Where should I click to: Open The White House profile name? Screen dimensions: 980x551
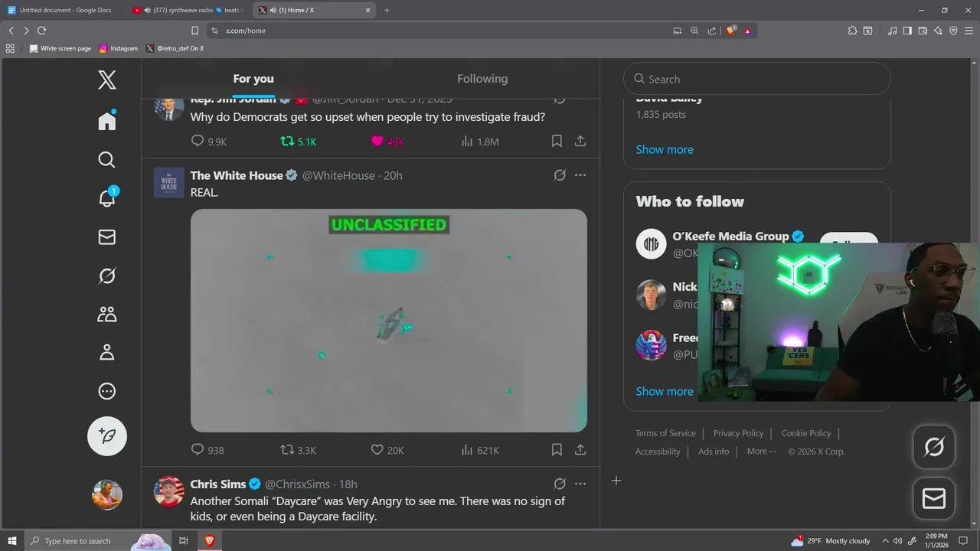237,175
